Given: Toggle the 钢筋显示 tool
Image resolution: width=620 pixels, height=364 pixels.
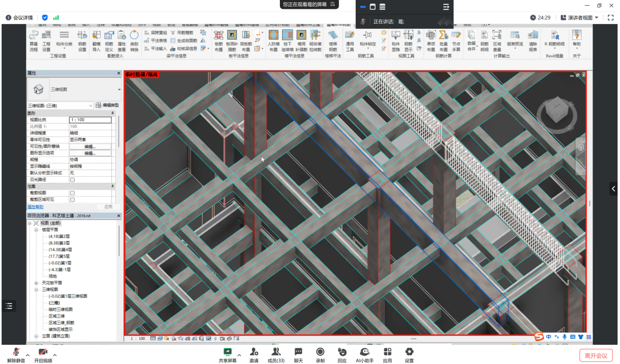Looking at the screenshot, I should point(408,41).
